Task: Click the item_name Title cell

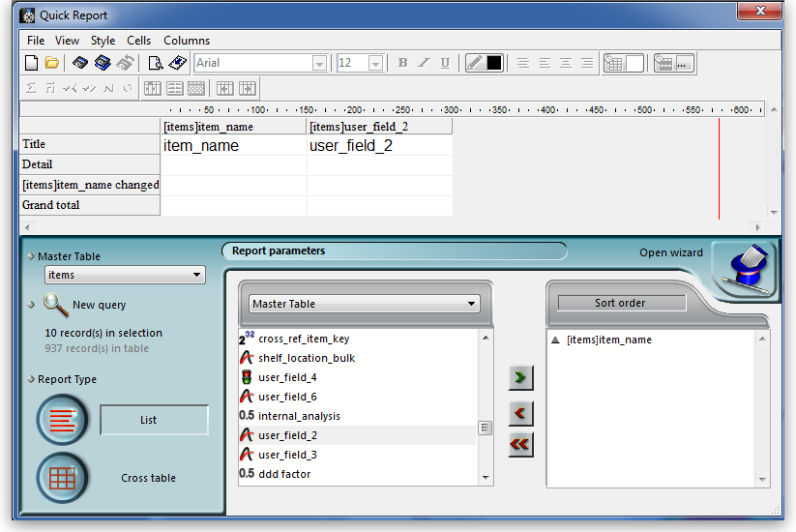Action: tap(233, 146)
